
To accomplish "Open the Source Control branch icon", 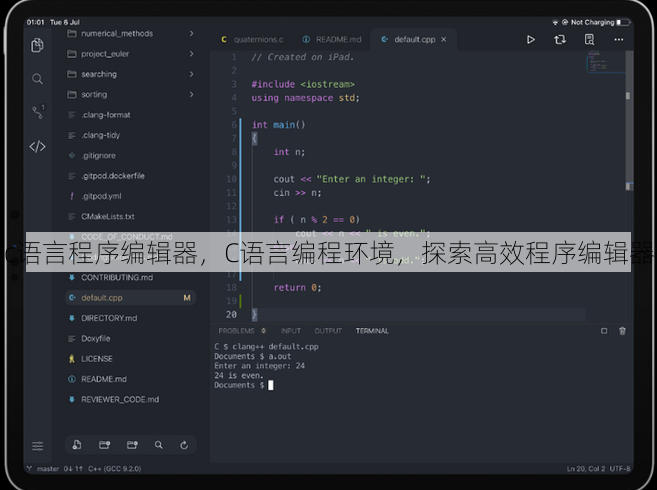I will point(38,112).
